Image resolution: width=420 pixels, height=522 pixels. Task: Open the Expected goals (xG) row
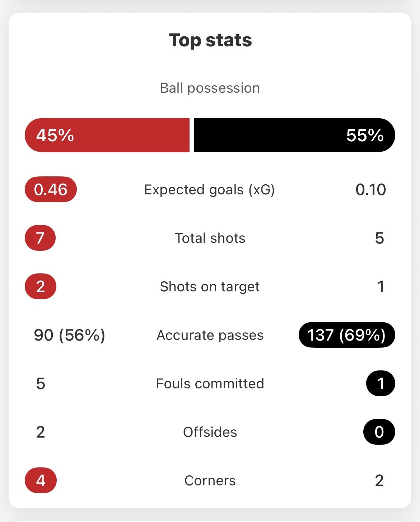click(210, 190)
